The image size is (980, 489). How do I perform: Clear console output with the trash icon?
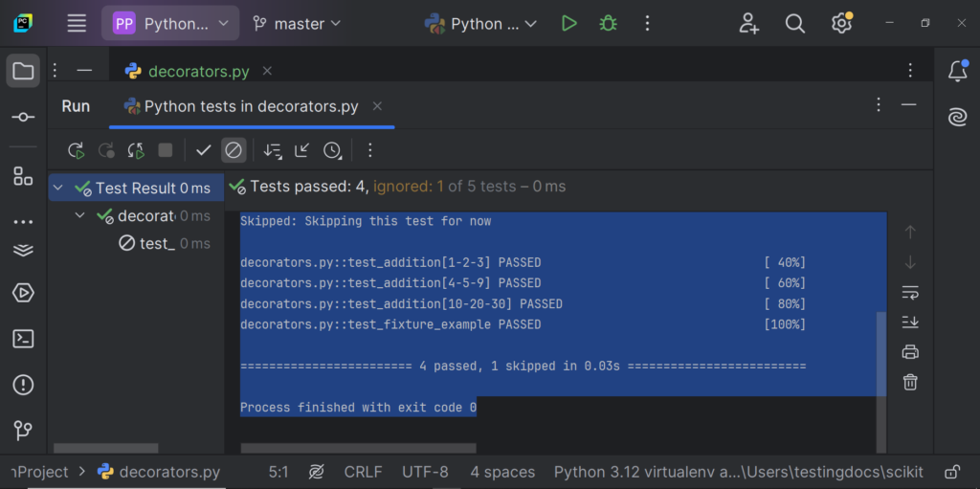[910, 382]
